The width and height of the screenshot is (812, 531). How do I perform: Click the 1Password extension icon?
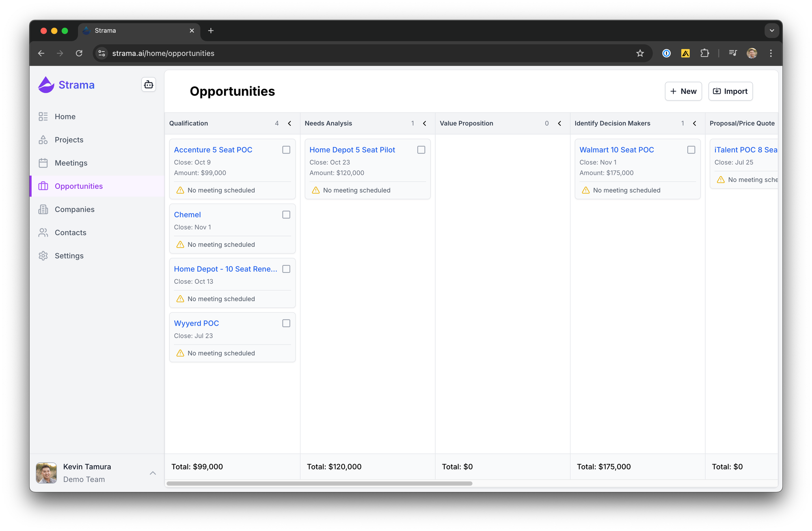pos(666,53)
